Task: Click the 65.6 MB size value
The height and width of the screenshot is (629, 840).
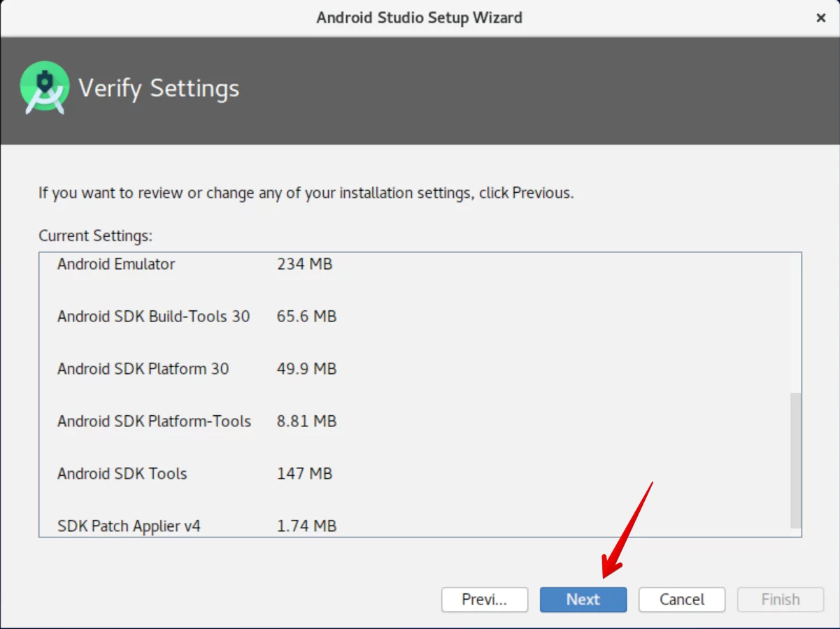Action: pos(306,317)
